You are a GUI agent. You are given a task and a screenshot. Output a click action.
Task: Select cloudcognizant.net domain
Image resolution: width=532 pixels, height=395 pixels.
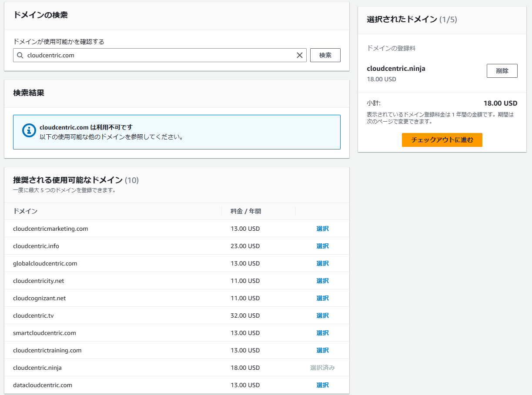click(322, 298)
